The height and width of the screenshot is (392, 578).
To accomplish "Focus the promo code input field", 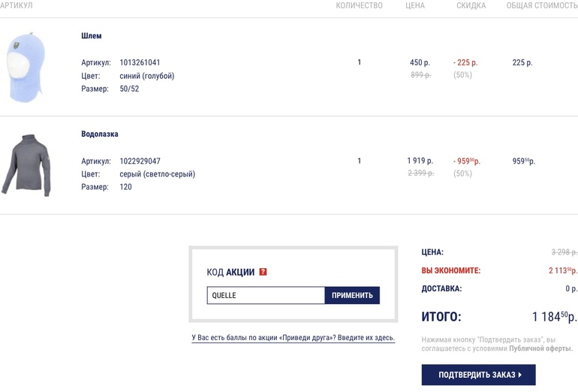I will point(266,295).
